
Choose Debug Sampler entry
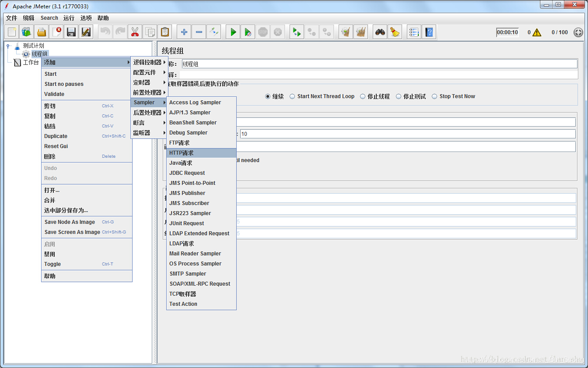[201, 133]
